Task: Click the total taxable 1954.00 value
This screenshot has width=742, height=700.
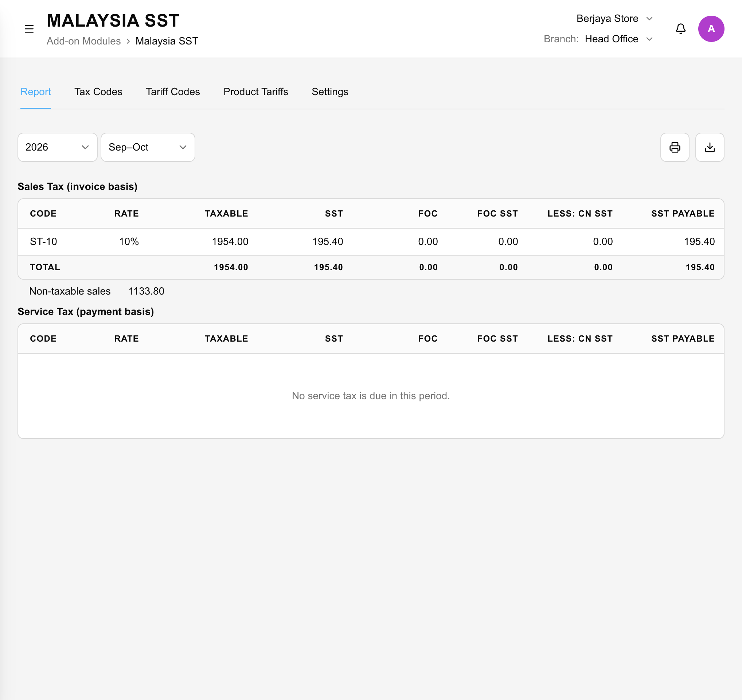Action: click(x=231, y=267)
